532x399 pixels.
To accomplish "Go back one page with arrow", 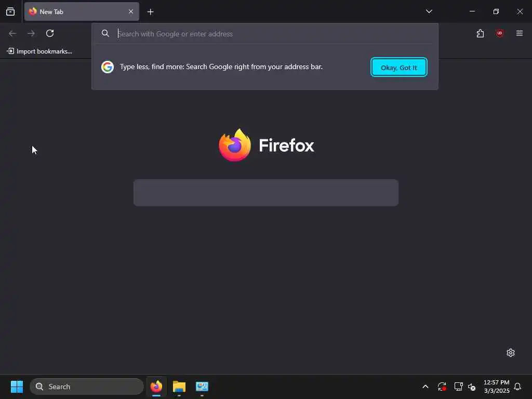I will [12, 33].
